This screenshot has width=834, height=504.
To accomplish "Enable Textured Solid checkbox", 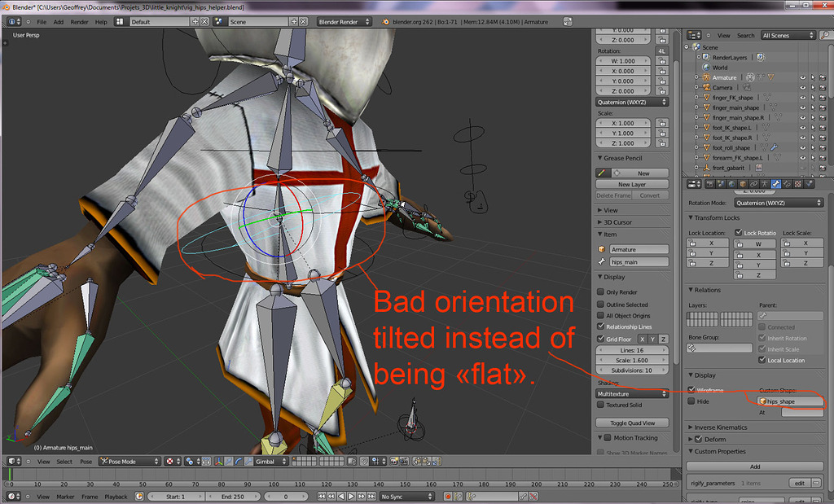I will point(600,405).
